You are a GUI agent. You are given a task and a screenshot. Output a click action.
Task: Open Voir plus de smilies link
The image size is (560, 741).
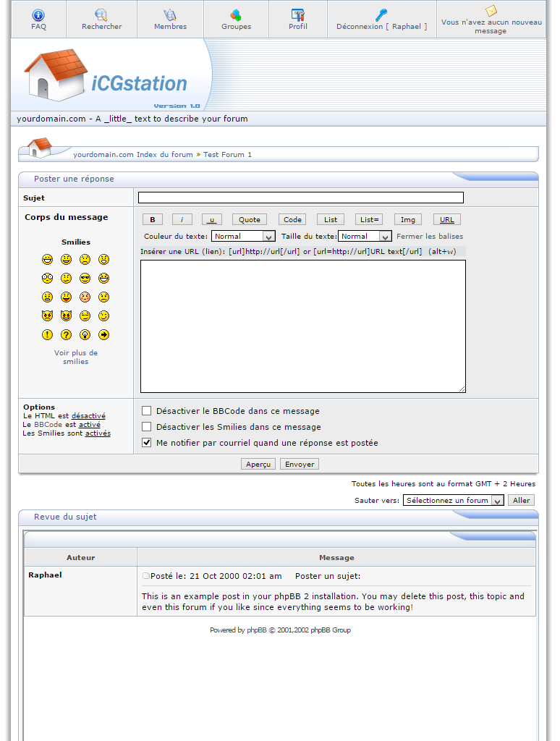(76, 357)
